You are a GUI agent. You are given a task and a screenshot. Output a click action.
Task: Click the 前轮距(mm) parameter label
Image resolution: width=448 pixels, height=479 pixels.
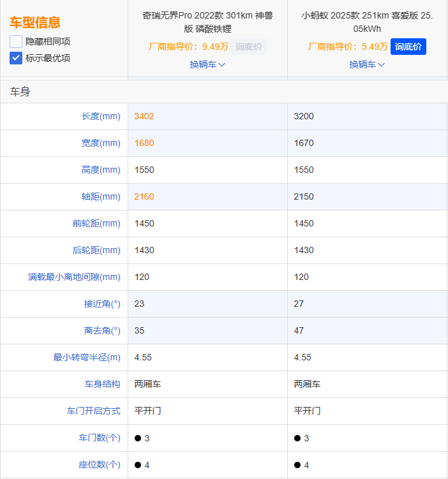coord(96,224)
